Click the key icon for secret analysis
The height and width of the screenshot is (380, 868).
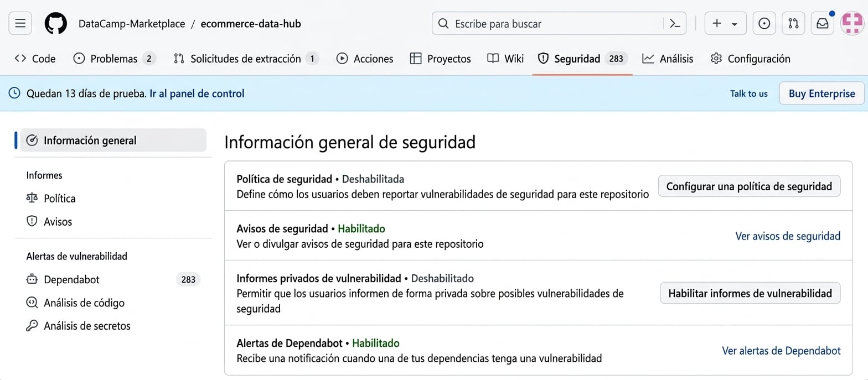[32, 326]
